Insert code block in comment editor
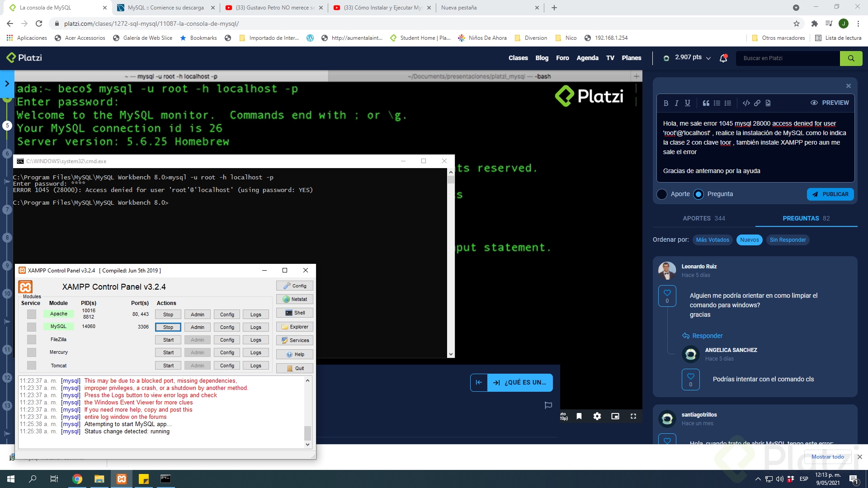The image size is (868, 488). (x=746, y=103)
